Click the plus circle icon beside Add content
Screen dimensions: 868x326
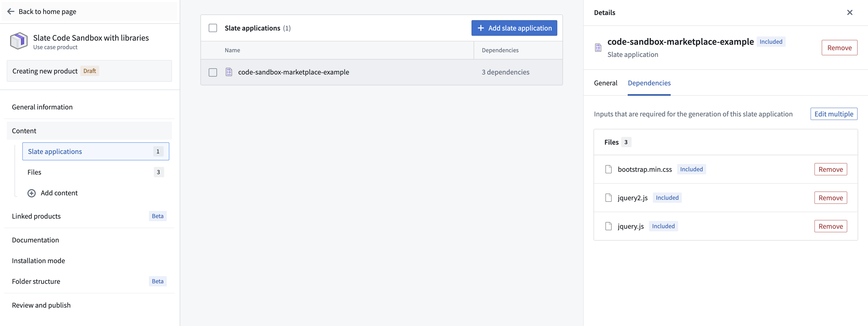[31, 193]
